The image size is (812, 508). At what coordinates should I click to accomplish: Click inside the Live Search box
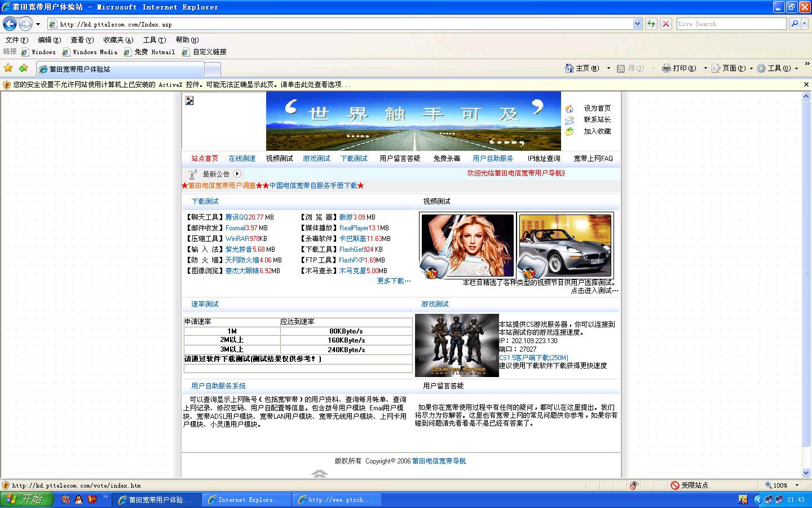(731, 24)
